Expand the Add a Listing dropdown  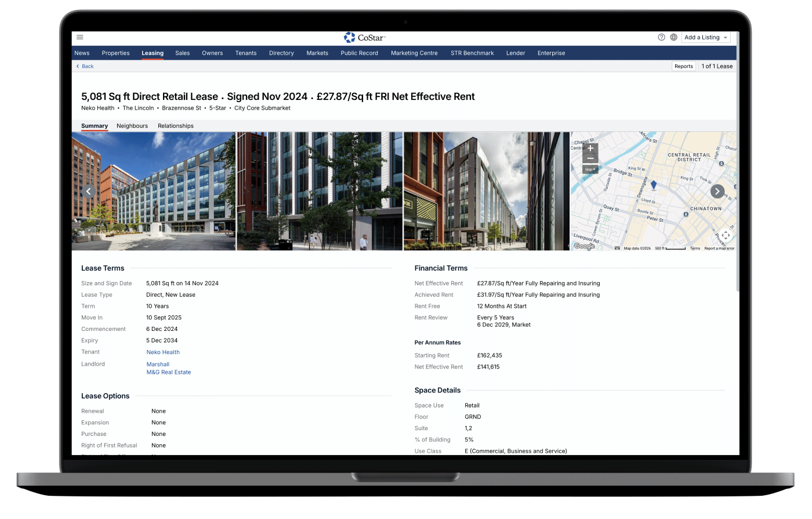(x=706, y=37)
